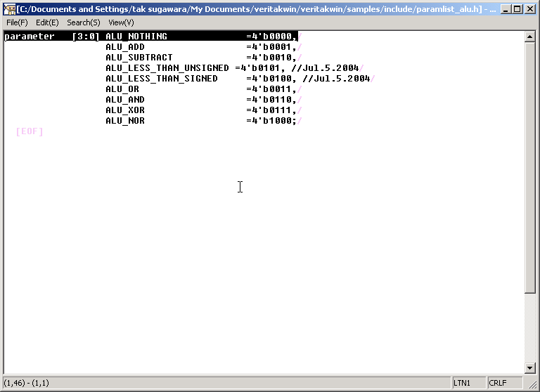Open the File(F) menu

17,22
